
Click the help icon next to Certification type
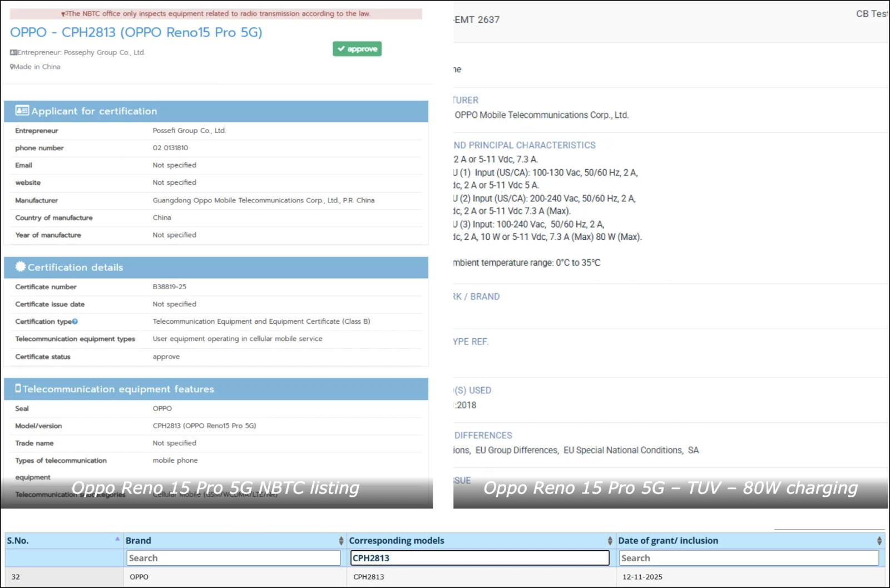(75, 322)
